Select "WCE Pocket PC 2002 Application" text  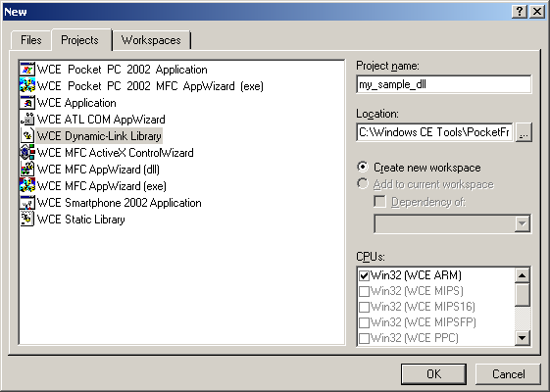(123, 70)
